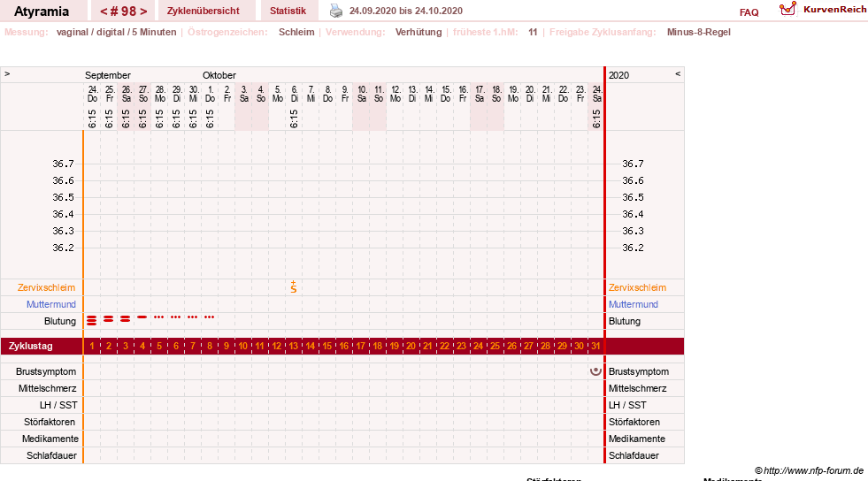Click the Atyramia username tab

[42, 11]
